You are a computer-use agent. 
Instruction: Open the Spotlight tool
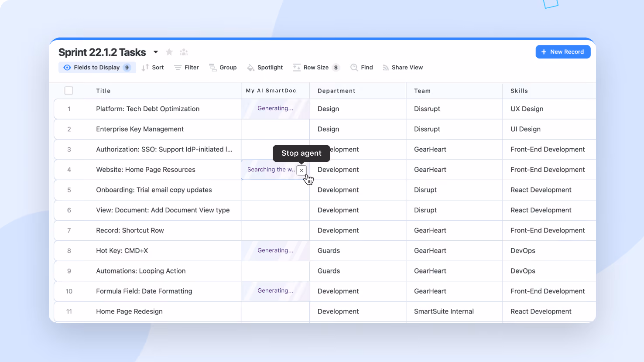pos(265,68)
